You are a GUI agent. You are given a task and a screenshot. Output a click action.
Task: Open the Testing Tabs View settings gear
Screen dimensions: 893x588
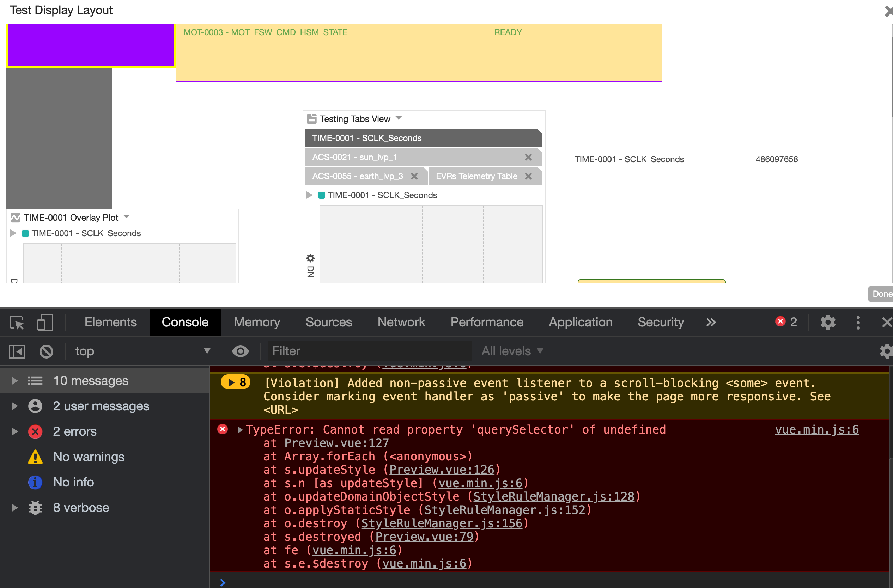310,258
